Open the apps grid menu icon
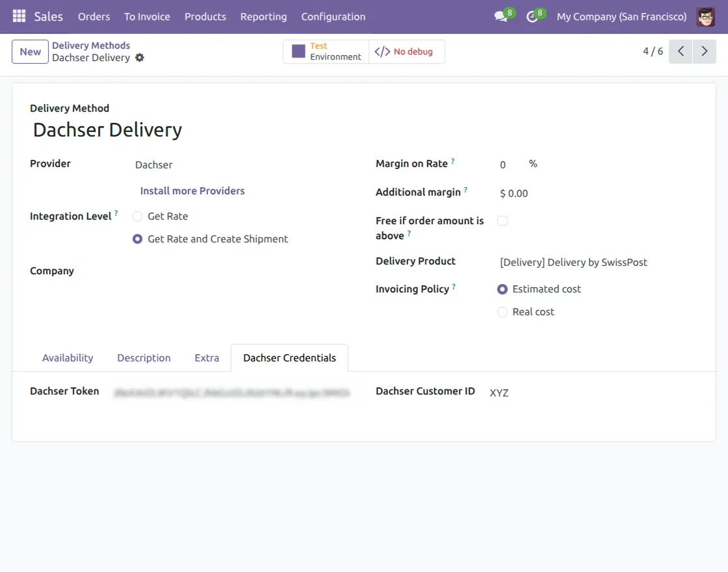This screenshot has width=728, height=572. (19, 16)
